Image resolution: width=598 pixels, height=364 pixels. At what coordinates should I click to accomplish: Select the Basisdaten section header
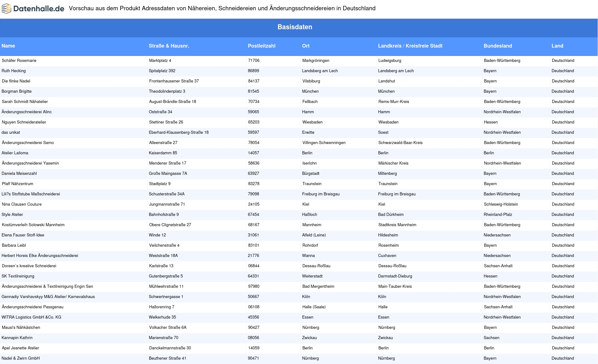pyautogui.click(x=295, y=27)
